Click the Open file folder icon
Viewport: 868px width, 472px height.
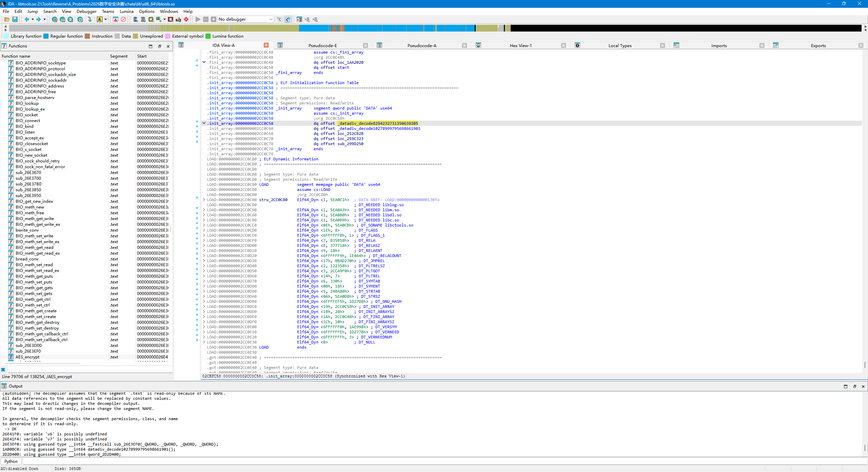[7, 19]
